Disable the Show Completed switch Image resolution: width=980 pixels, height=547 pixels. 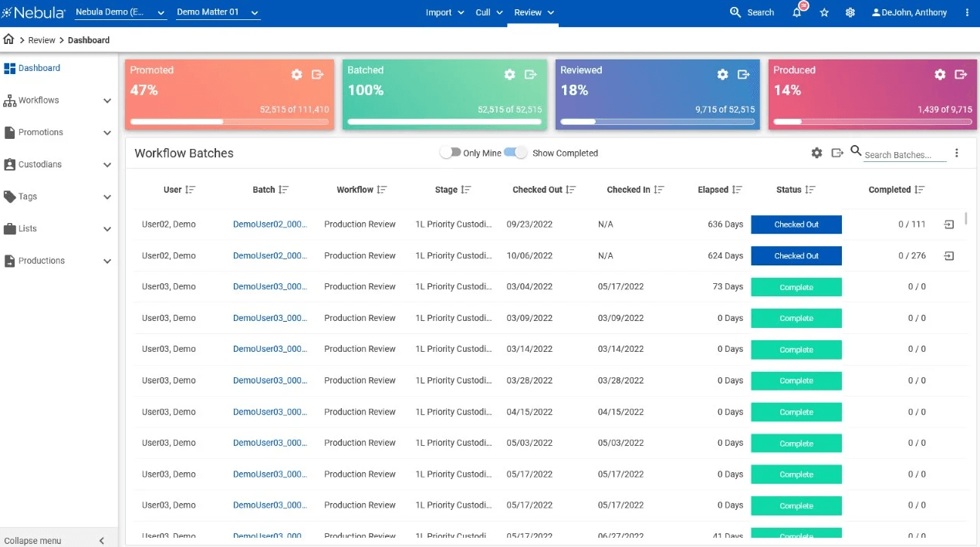click(x=516, y=153)
